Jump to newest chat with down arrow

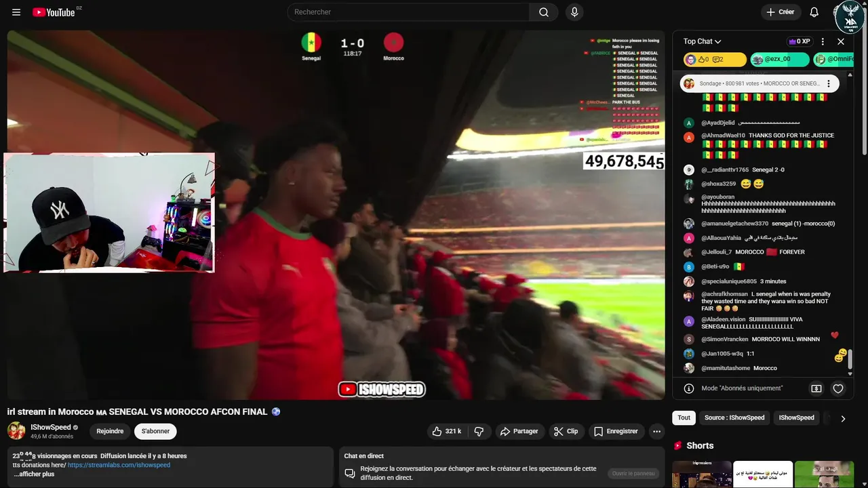850,374
